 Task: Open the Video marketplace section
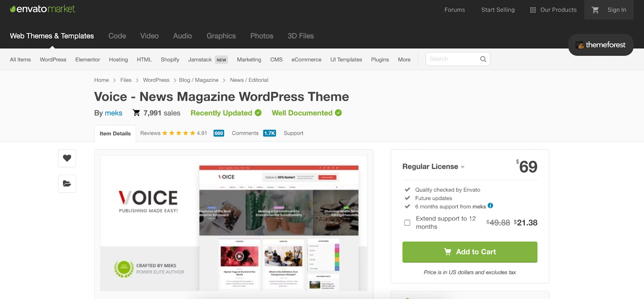click(149, 36)
